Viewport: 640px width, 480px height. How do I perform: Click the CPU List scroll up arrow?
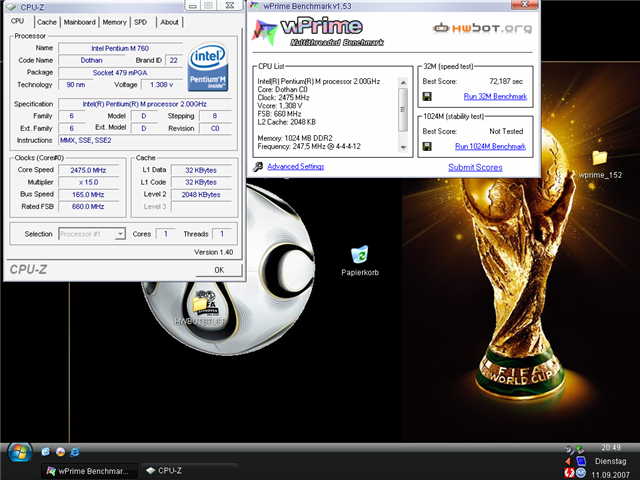(403, 82)
